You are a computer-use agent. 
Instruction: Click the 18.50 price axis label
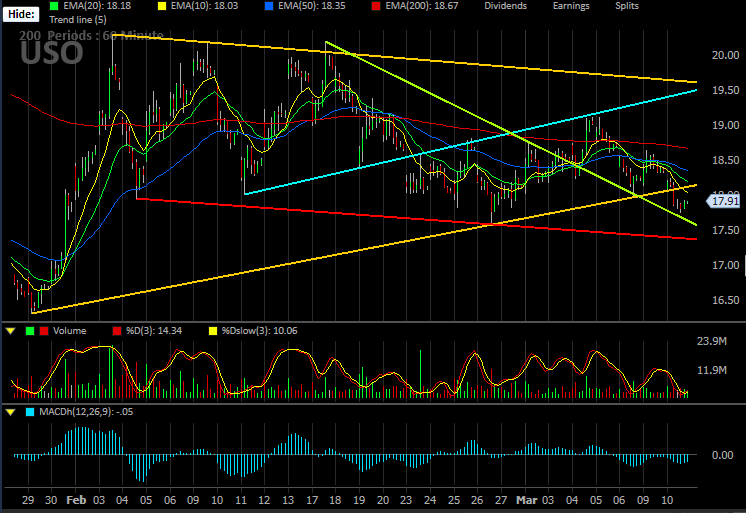pos(726,160)
